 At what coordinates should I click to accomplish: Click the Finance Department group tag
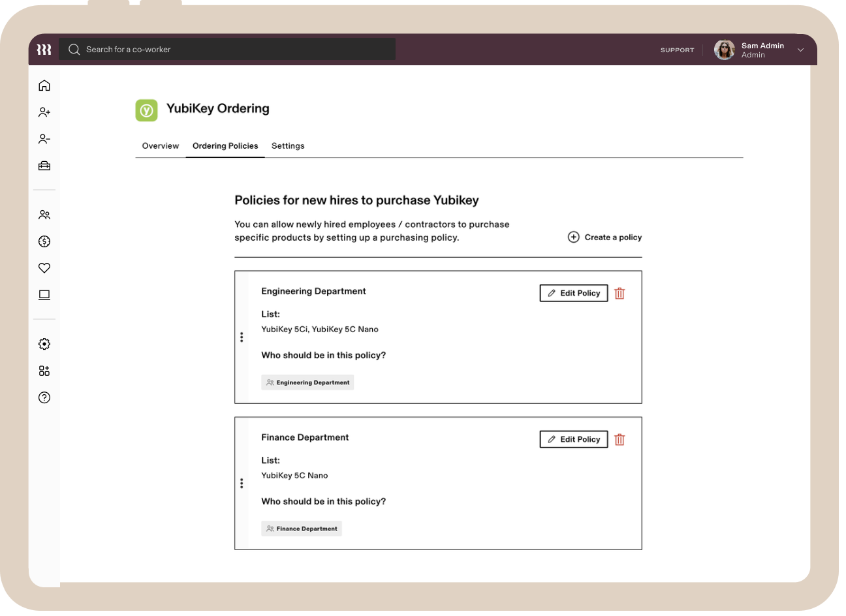[302, 529]
